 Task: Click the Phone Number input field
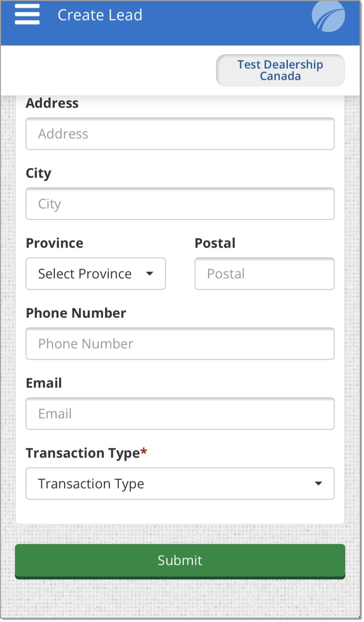(180, 344)
